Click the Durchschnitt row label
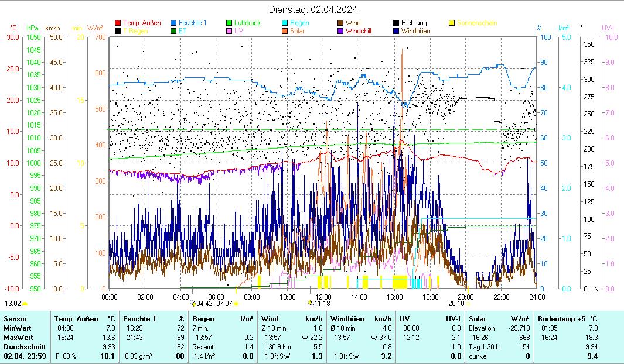This screenshot has height=364, width=624. (x=21, y=346)
